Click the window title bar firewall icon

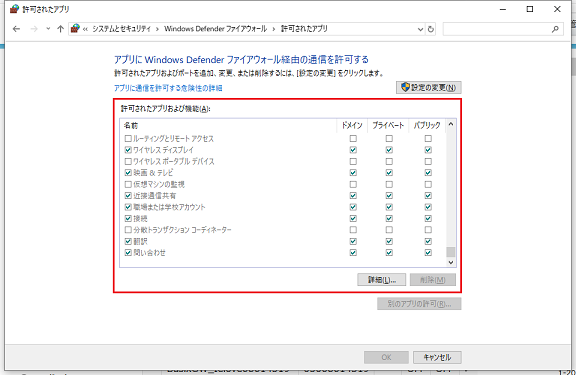tap(14, 9)
